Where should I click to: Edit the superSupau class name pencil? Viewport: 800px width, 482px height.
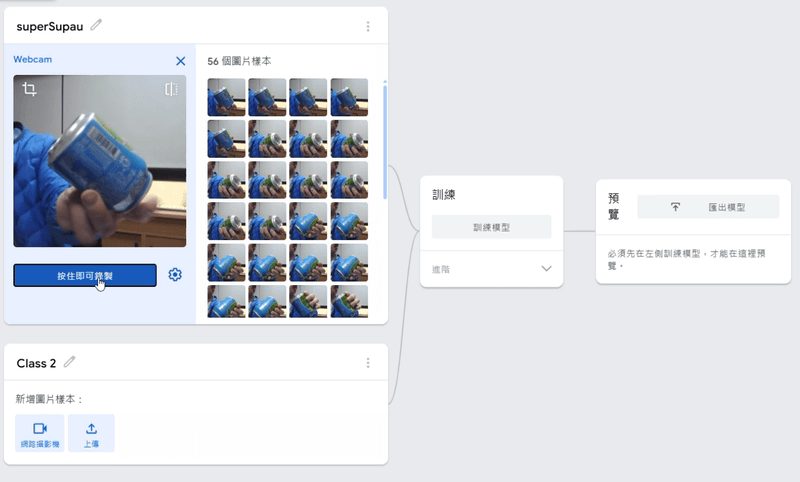pos(96,25)
